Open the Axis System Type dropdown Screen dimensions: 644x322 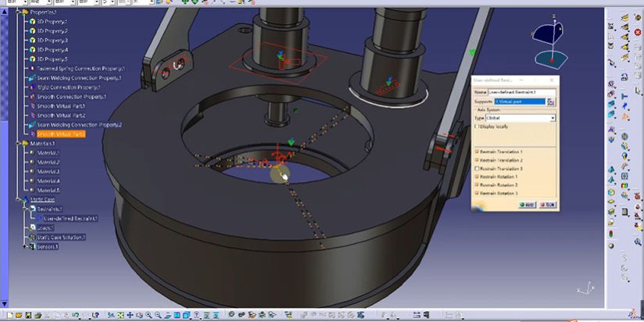(x=553, y=118)
